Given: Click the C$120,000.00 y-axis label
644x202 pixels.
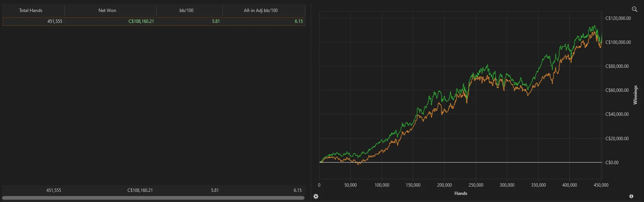Looking at the screenshot, I should tap(618, 18).
